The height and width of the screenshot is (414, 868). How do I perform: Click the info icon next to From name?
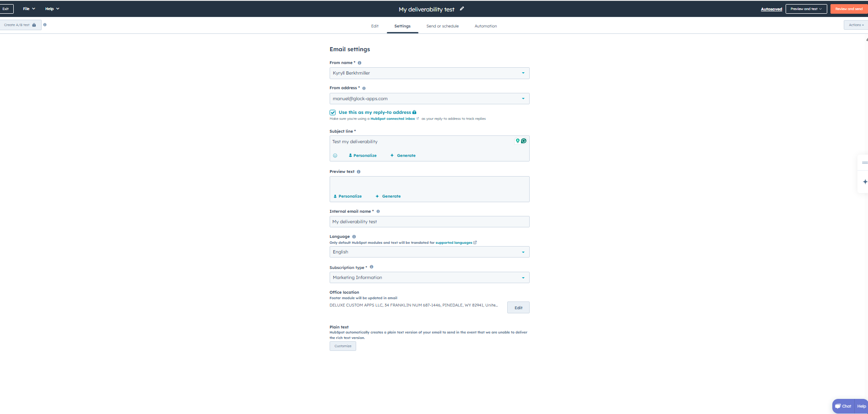click(x=359, y=63)
